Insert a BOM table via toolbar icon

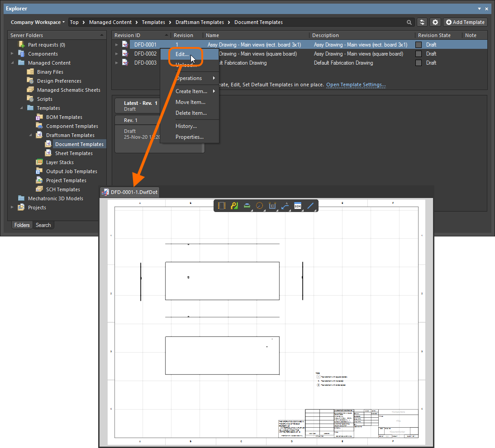pos(297,206)
